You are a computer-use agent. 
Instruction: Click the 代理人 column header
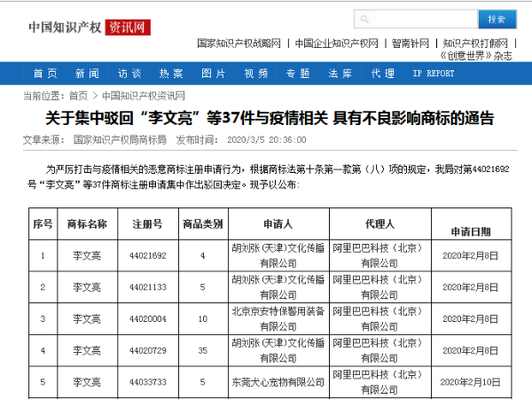click(380, 224)
